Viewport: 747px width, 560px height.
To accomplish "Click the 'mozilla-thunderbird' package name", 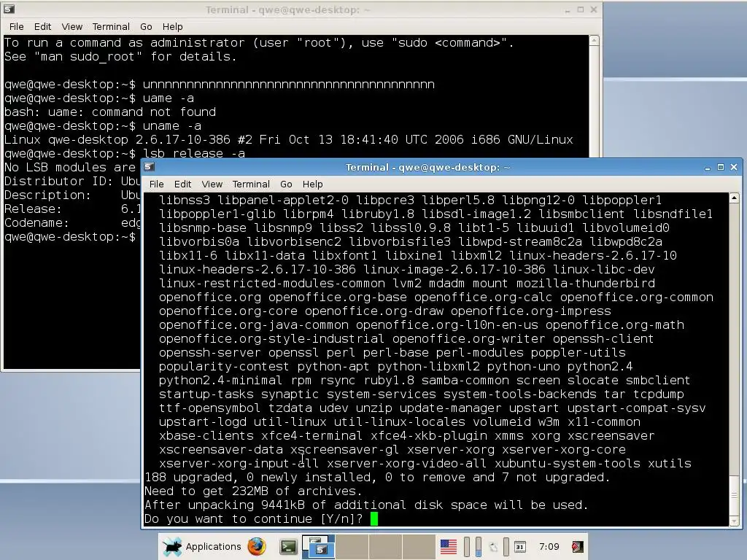I will (x=586, y=284).
